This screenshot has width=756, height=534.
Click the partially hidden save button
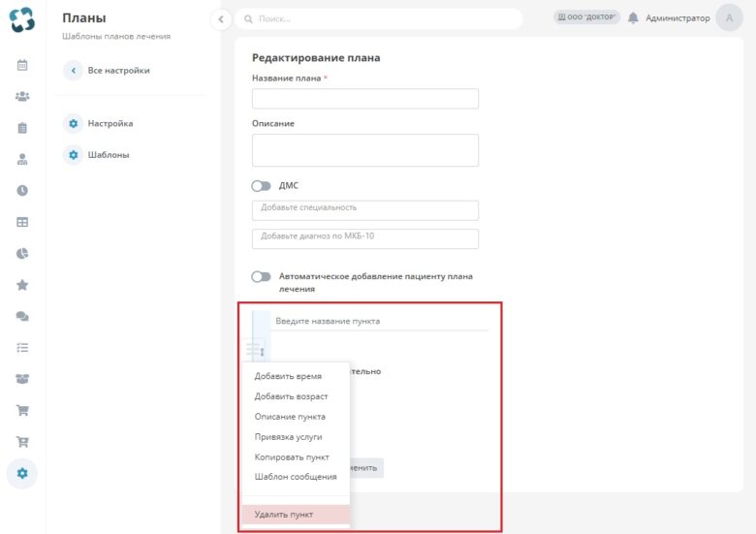(366, 468)
